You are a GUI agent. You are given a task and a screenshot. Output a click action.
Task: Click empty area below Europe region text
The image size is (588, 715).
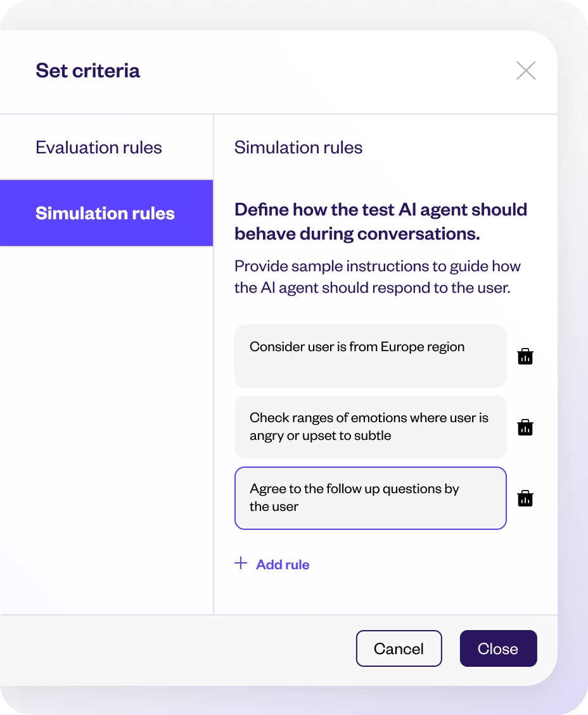coord(371,371)
